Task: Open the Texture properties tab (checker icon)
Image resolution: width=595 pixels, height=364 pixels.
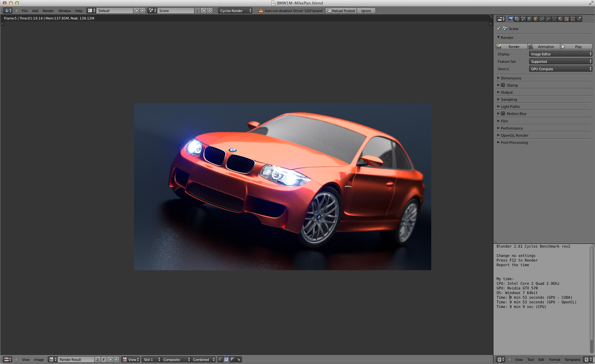Action: [567, 19]
